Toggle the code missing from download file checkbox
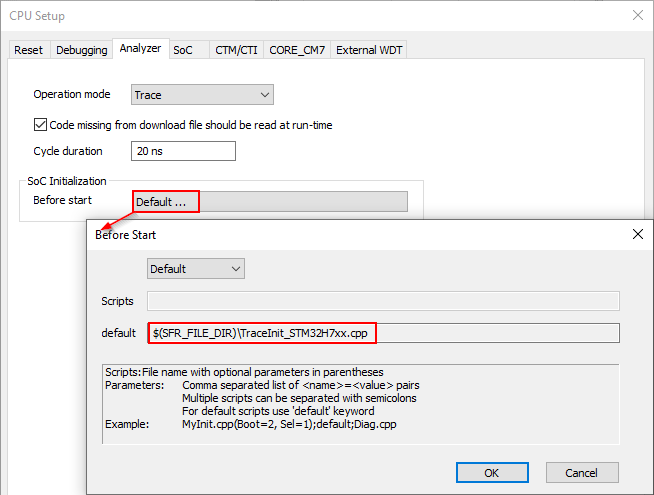The width and height of the screenshot is (654, 495). tap(41, 125)
